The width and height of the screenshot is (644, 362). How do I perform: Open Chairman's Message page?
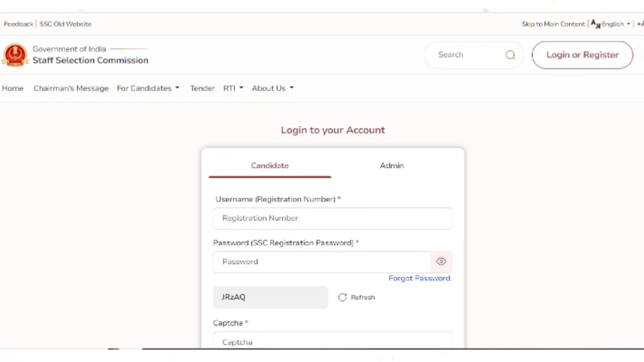71,88
